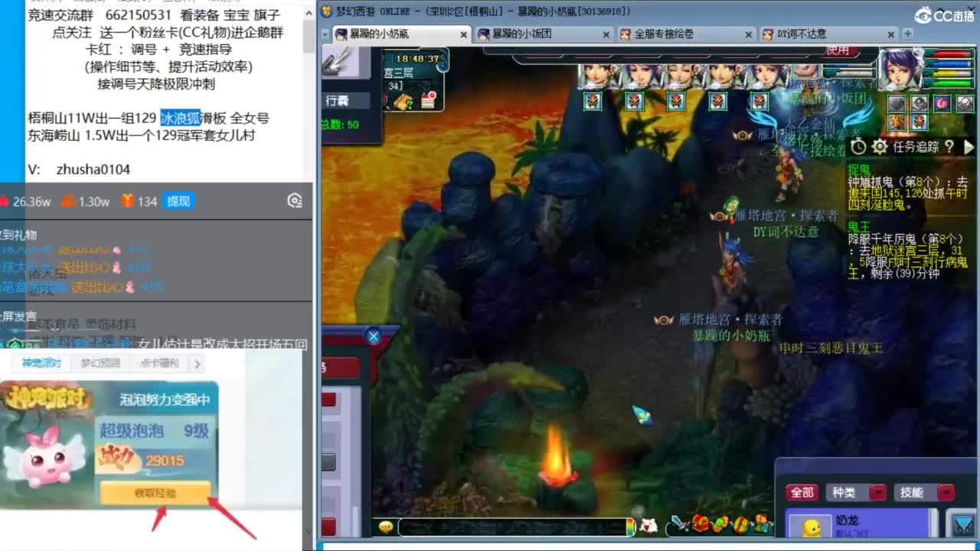Switch to 点卡福利 tab

click(x=159, y=364)
